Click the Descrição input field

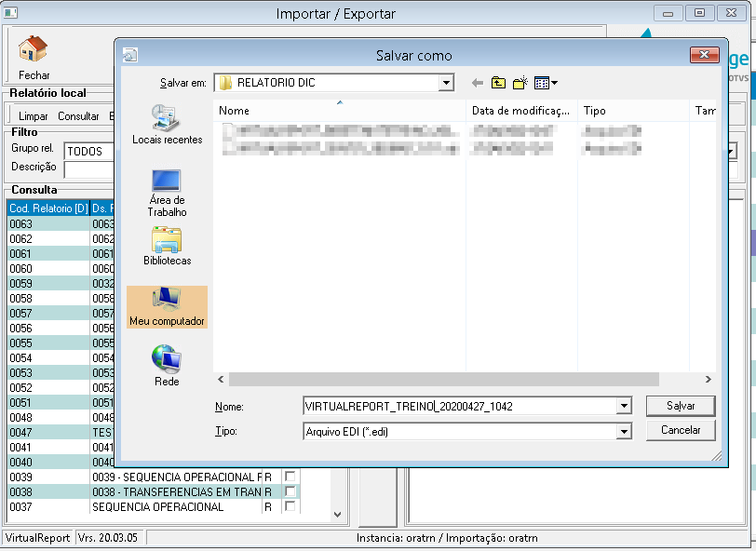[88, 169]
